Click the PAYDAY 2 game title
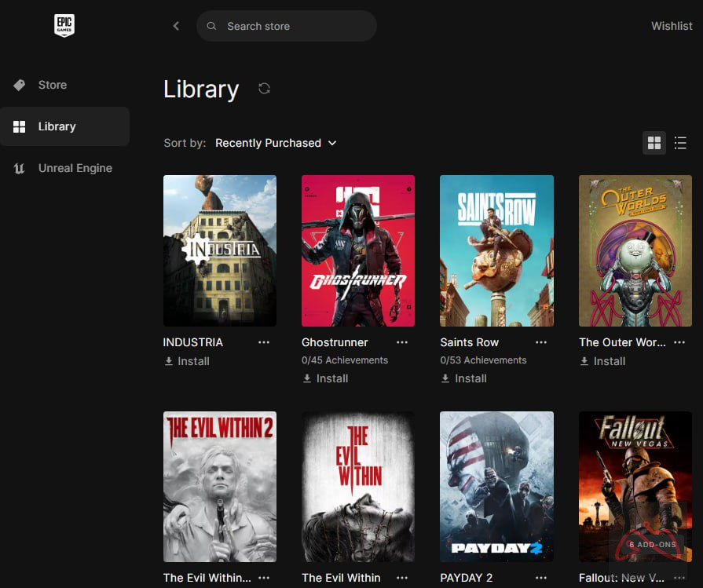 (467, 578)
